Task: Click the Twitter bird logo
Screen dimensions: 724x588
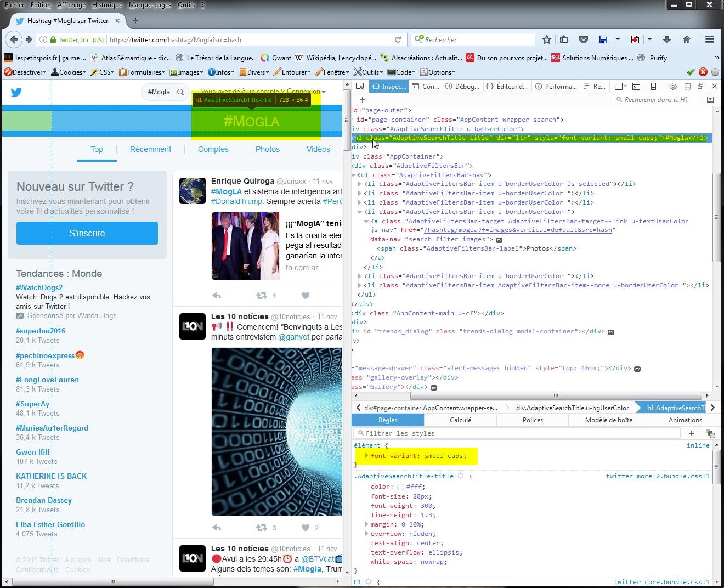Action: tap(16, 92)
